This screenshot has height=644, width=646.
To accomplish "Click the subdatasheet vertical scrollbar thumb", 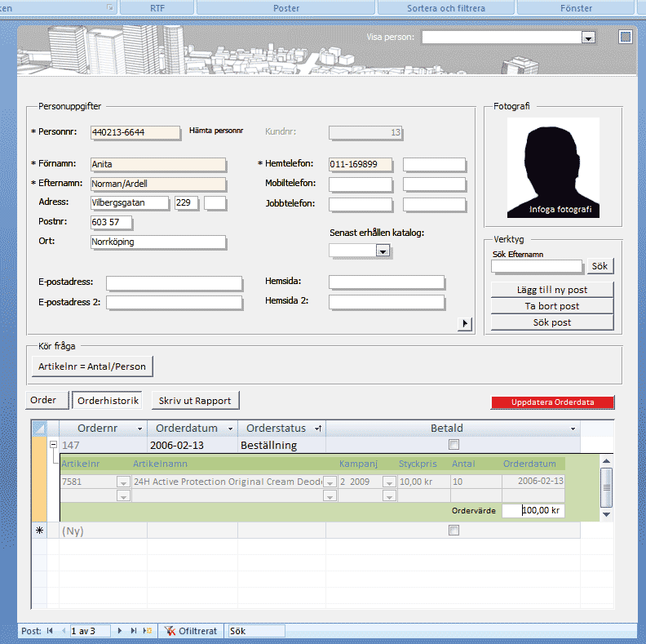I will point(606,487).
